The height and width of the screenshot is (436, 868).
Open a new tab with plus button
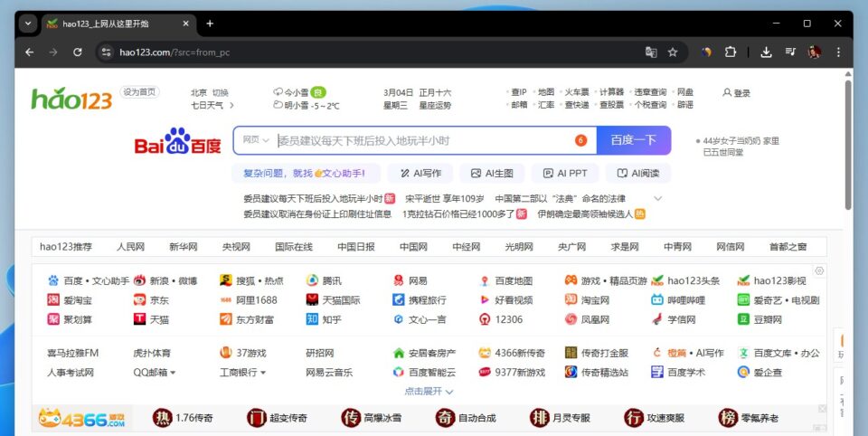pos(210,24)
